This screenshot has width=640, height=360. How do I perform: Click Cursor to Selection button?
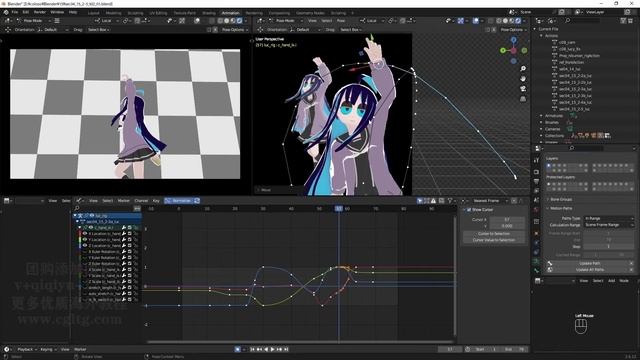[x=494, y=234]
